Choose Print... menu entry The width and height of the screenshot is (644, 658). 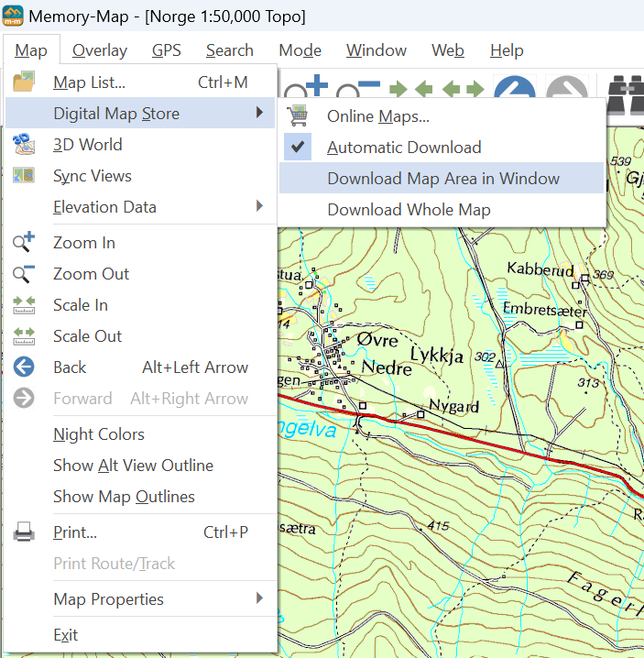click(140, 532)
